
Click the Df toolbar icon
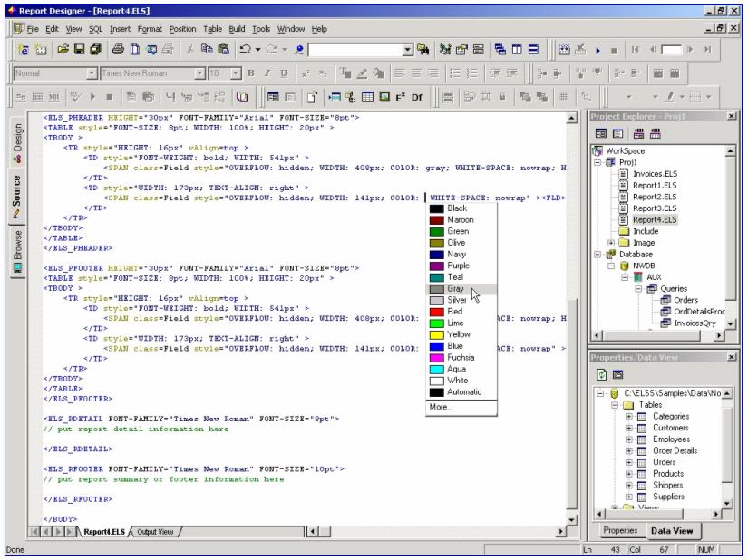[417, 97]
